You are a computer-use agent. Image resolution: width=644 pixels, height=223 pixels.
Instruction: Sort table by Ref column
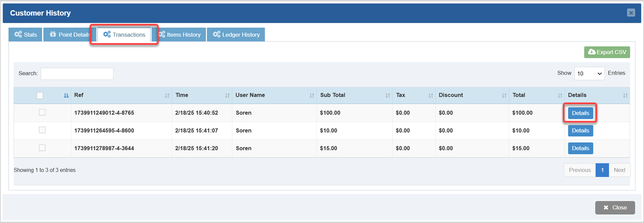(121, 95)
